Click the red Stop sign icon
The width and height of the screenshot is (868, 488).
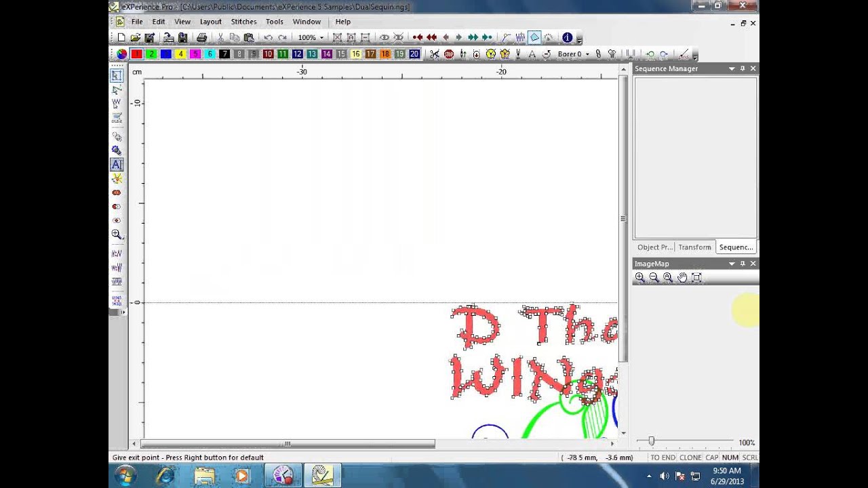pyautogui.click(x=448, y=54)
